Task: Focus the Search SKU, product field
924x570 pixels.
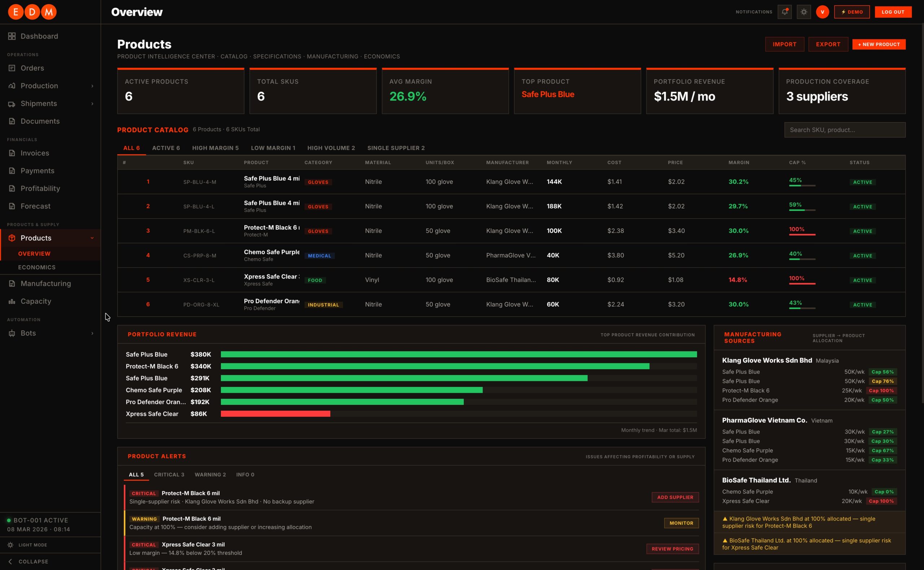Action: tap(845, 130)
